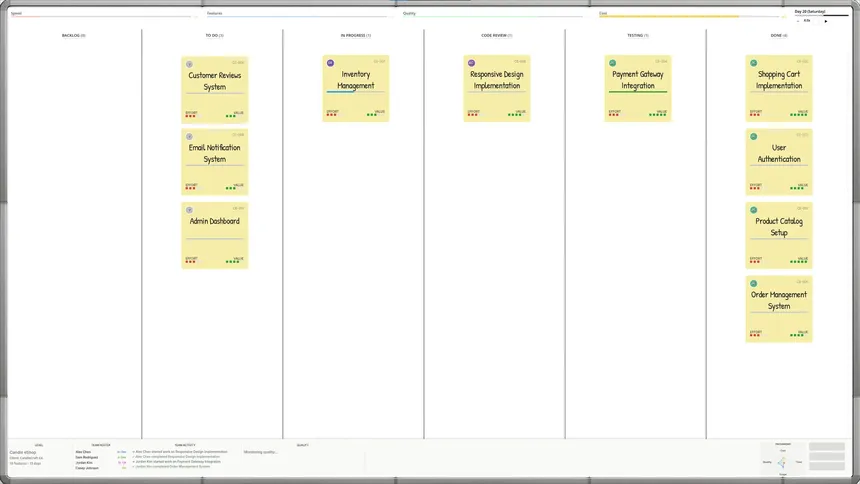Screen dimensions: 860x484
Task: Click activity entry about Order Management System
Action: coord(171,467)
